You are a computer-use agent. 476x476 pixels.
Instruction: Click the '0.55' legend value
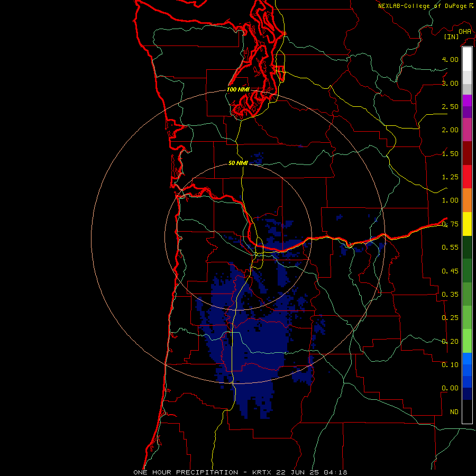tap(450, 248)
